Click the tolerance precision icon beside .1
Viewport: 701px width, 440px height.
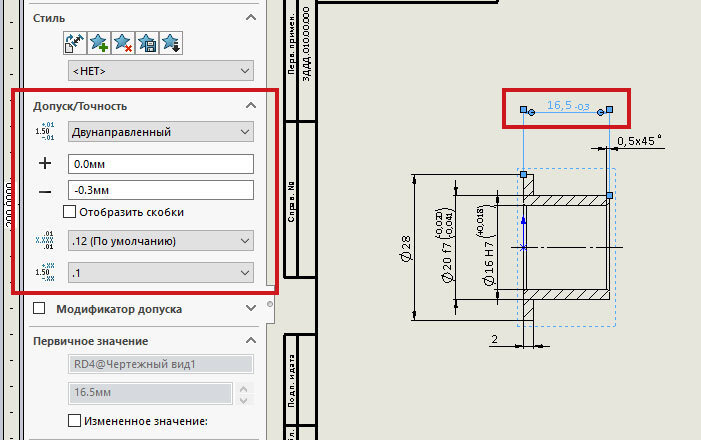(45, 272)
